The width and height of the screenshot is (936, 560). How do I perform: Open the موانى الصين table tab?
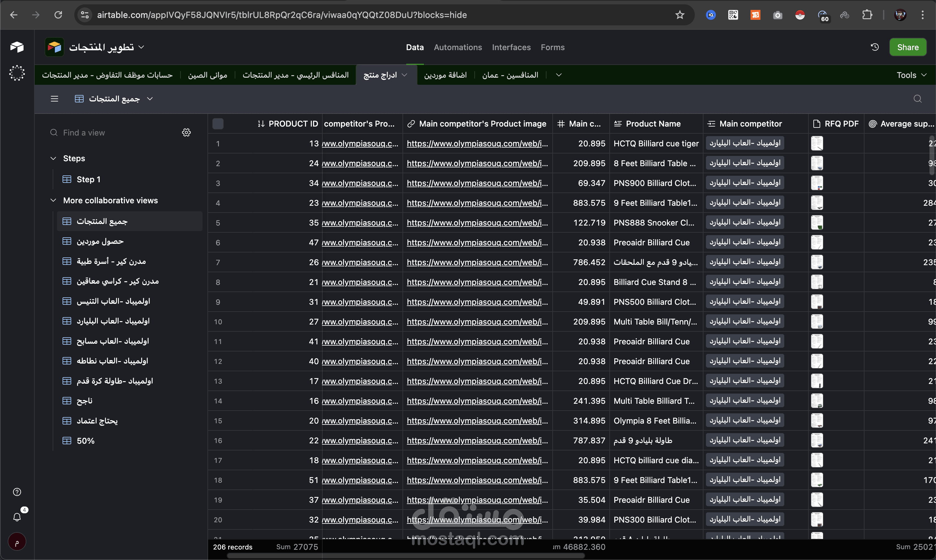tap(208, 75)
